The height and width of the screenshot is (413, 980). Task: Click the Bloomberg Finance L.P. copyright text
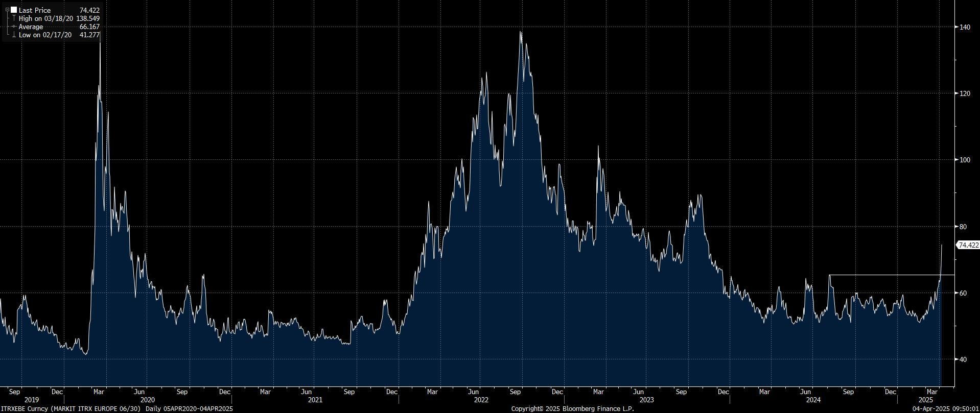[572, 409]
